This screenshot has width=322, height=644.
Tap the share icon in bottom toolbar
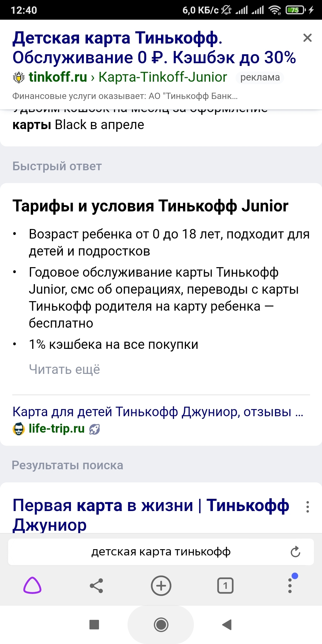pos(96,586)
